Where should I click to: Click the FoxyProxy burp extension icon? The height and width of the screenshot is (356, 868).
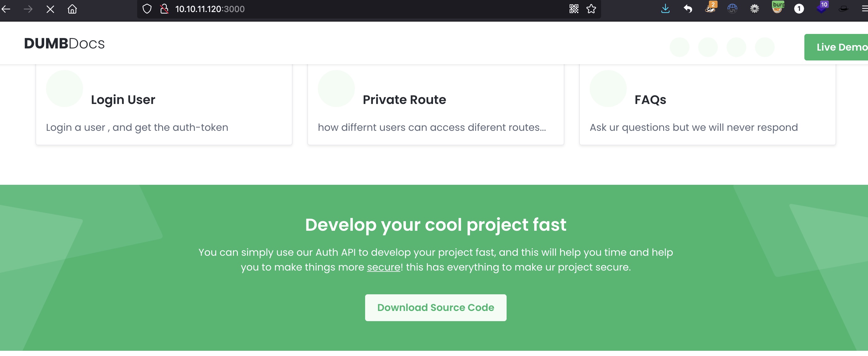click(777, 8)
